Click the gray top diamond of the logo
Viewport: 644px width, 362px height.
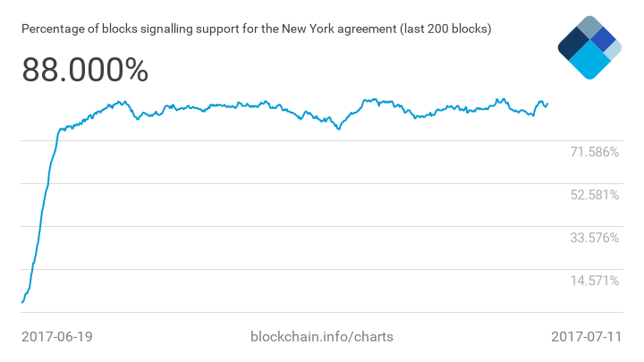[589, 28]
